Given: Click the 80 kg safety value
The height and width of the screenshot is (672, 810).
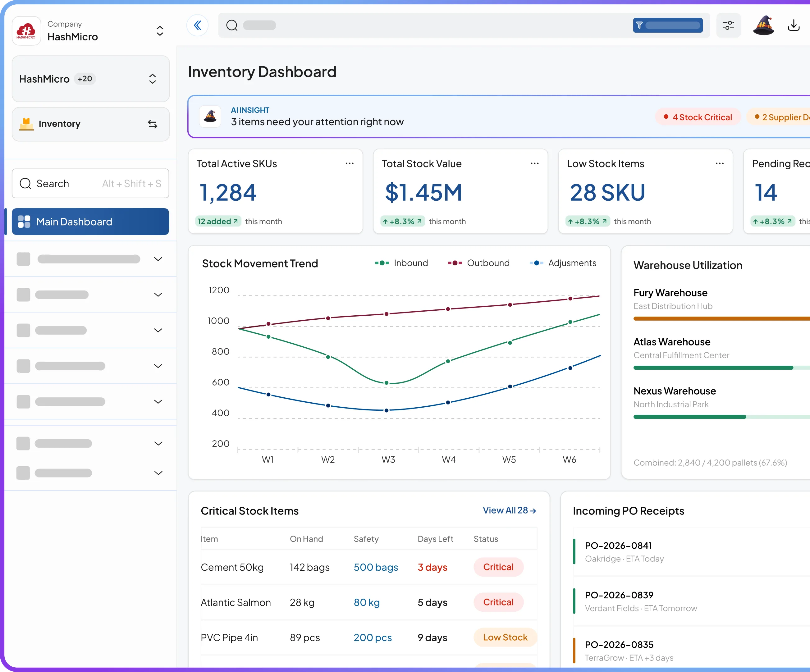Looking at the screenshot, I should pos(366,602).
